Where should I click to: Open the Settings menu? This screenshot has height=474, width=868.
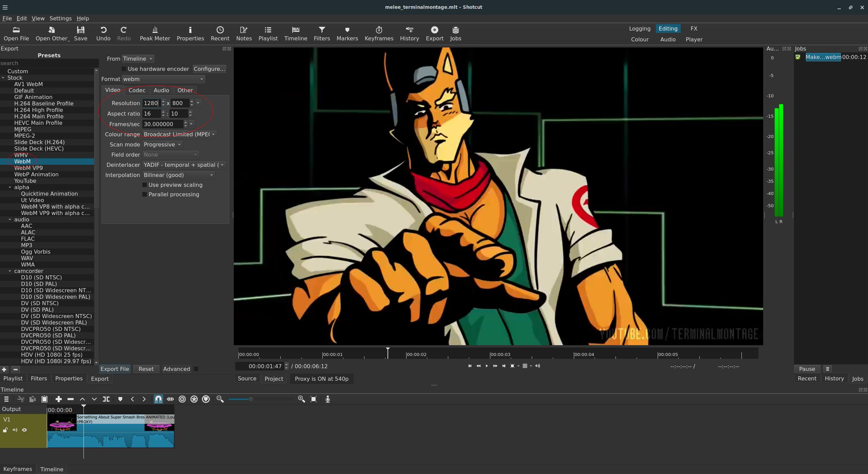click(60, 18)
